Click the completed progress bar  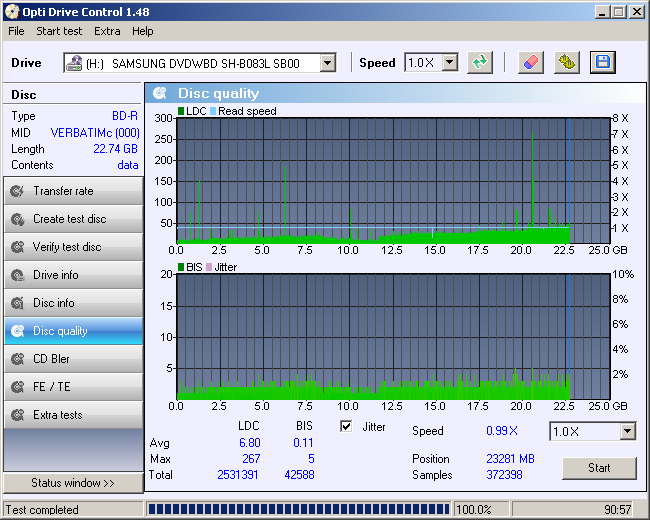(298, 509)
